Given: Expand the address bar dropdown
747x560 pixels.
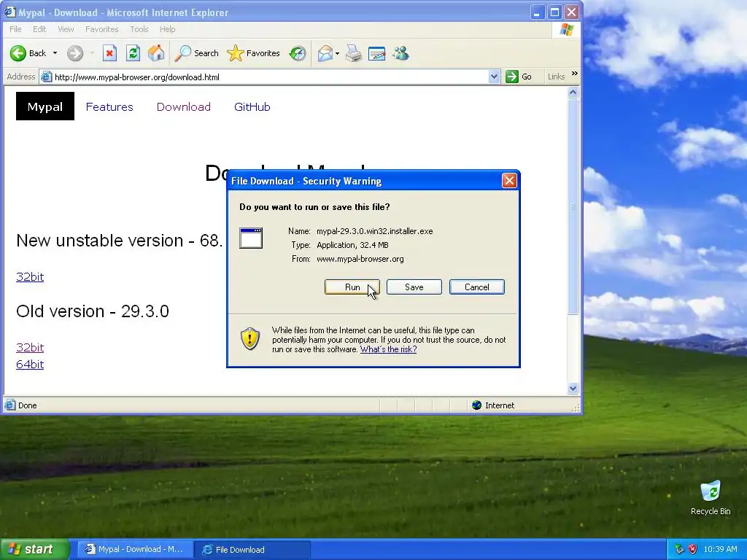Looking at the screenshot, I should tap(494, 77).
